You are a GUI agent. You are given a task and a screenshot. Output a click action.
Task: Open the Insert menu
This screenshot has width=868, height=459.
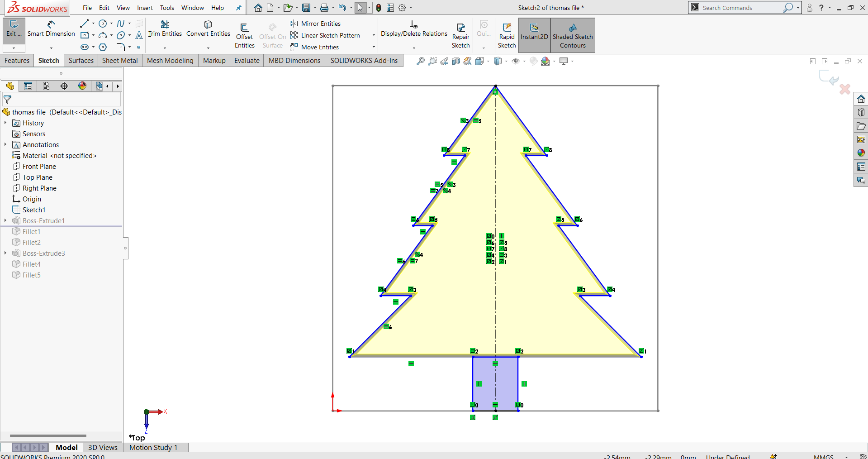[145, 8]
